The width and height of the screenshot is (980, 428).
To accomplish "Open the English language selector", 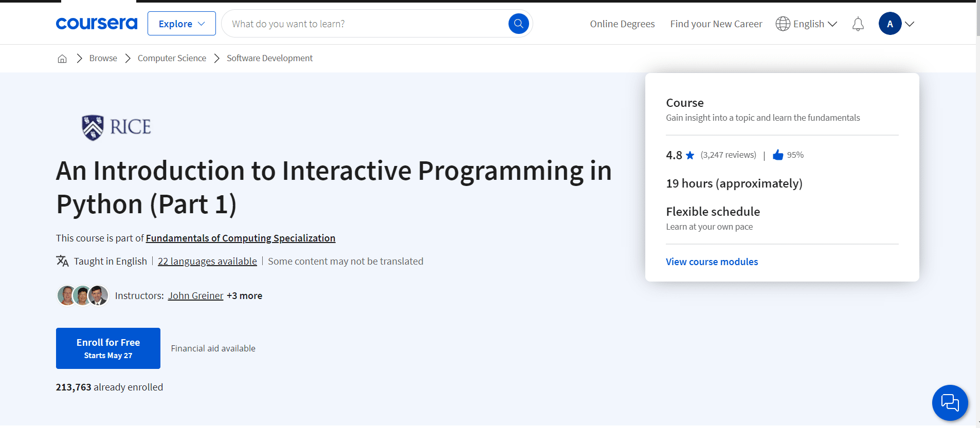I will pyautogui.click(x=806, y=24).
